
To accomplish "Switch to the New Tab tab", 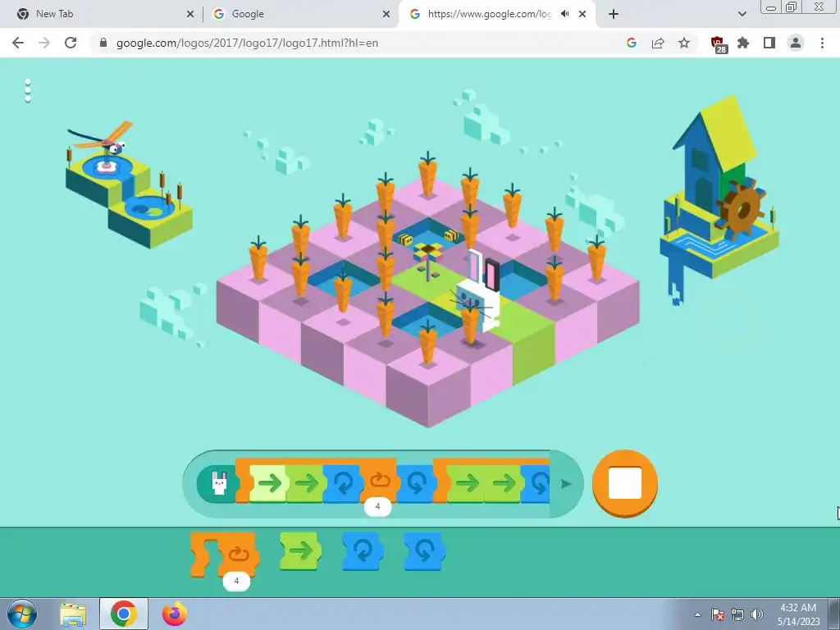I will [x=102, y=14].
